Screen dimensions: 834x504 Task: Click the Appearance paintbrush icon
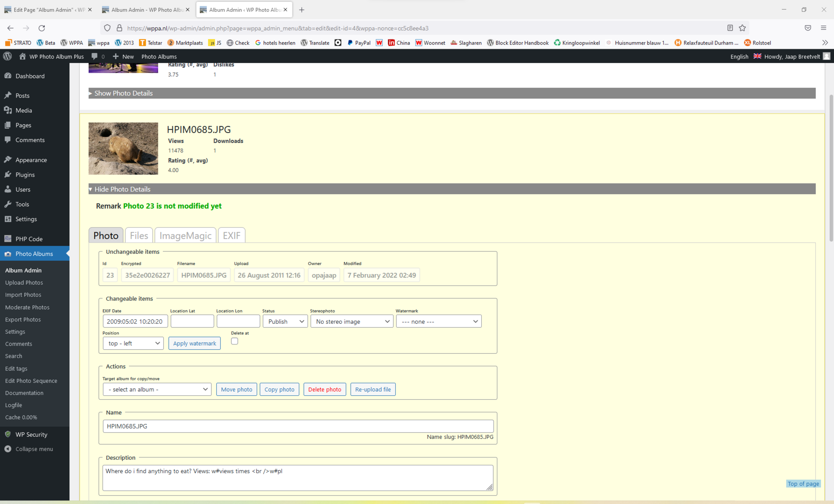click(x=8, y=159)
